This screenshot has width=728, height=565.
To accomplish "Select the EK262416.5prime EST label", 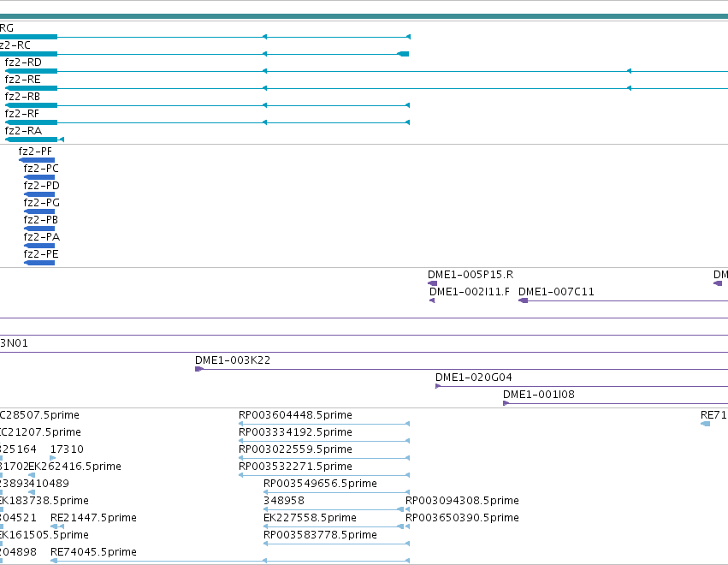I will (x=74, y=467).
